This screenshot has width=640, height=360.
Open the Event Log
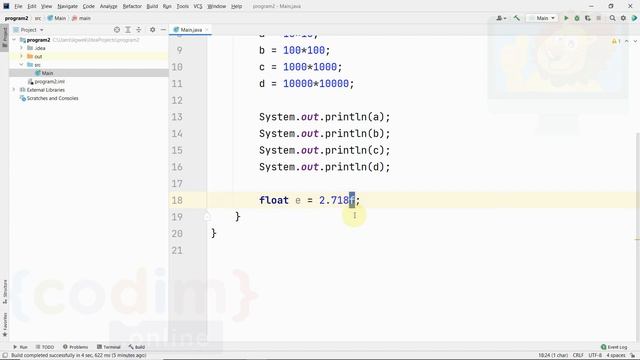click(614, 347)
